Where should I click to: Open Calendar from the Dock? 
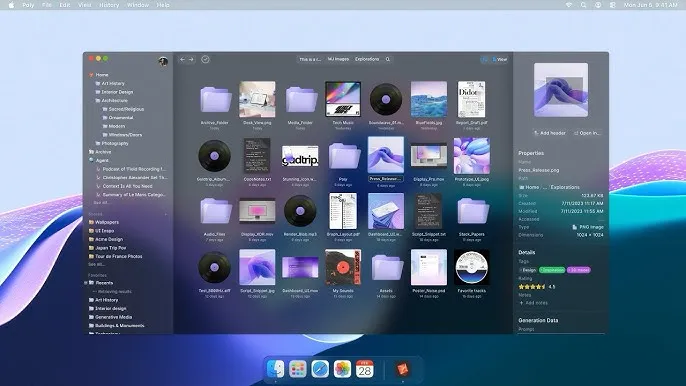[x=364, y=369]
